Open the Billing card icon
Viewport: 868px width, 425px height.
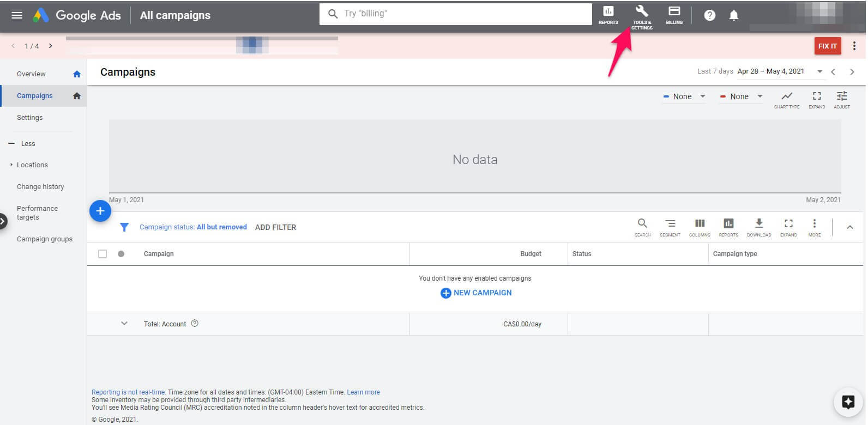coord(674,15)
